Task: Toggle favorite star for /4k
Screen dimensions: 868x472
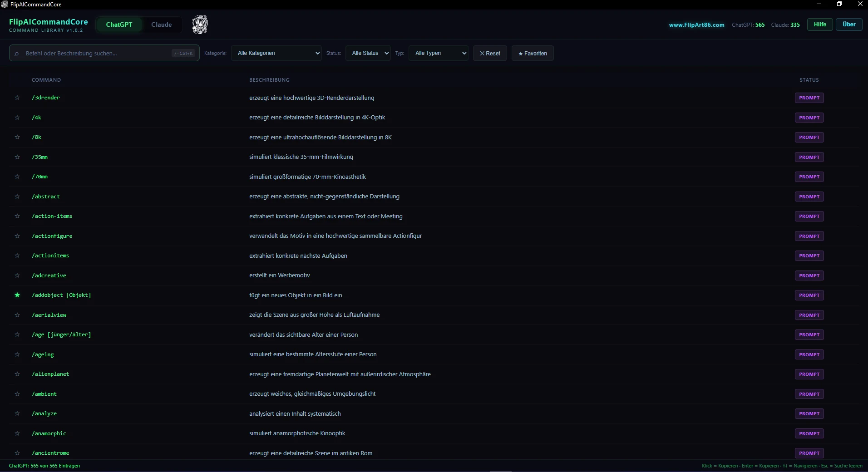Action: [17, 118]
